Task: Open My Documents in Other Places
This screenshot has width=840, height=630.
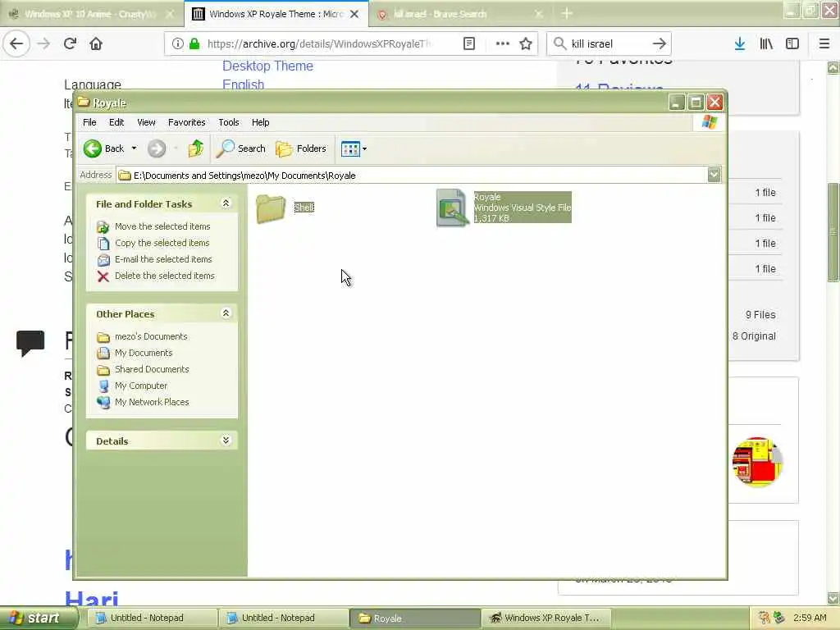Action: tap(144, 353)
